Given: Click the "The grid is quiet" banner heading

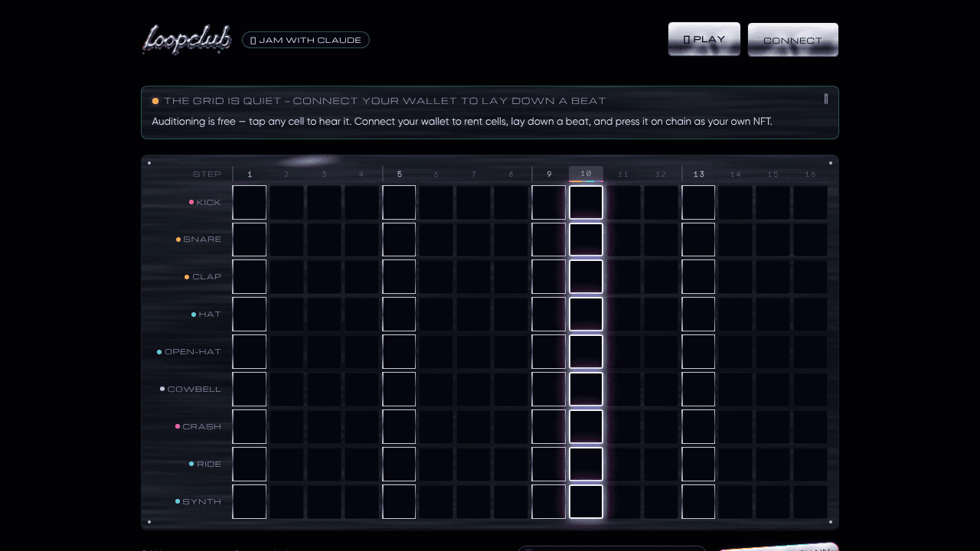Looking at the screenshot, I should (384, 101).
